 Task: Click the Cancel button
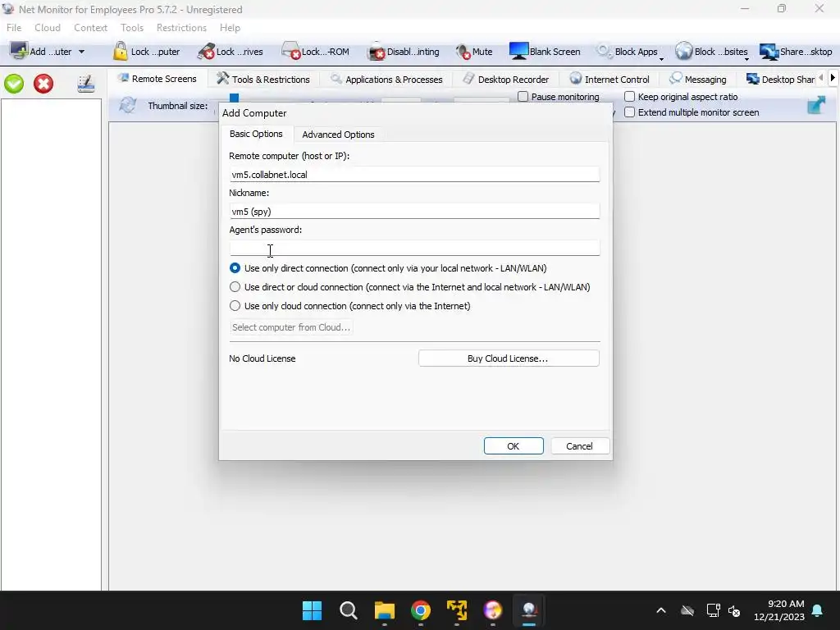coord(580,446)
